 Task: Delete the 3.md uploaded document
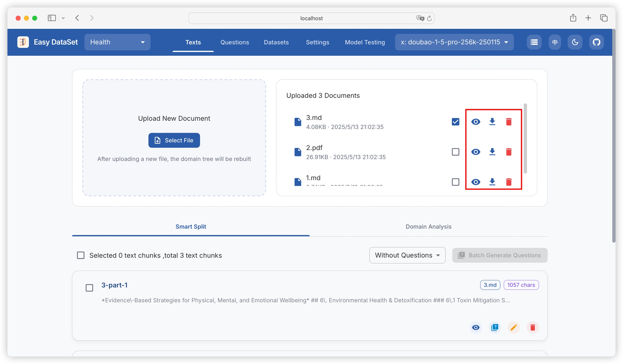click(x=509, y=122)
